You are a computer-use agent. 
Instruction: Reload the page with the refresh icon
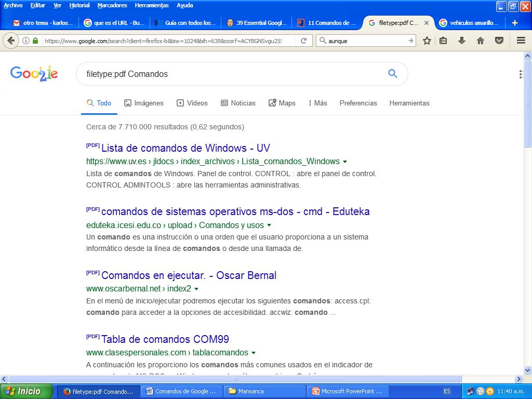pyautogui.click(x=303, y=41)
